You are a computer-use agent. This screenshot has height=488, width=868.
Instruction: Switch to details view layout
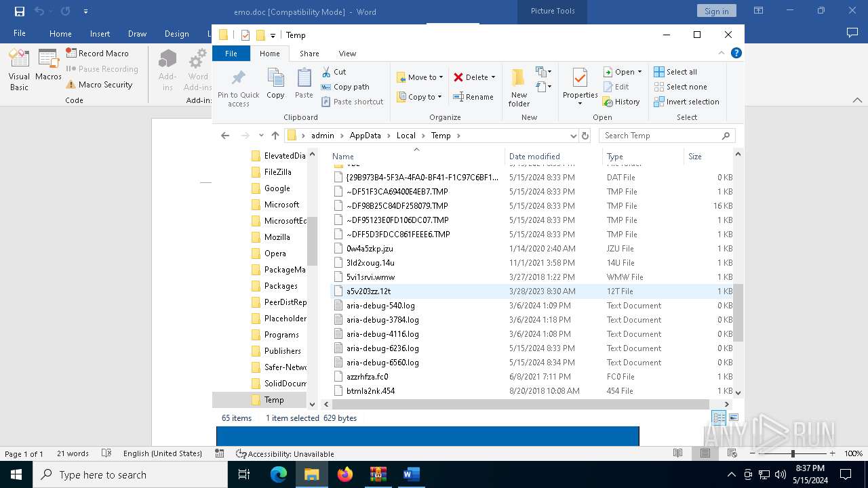[x=719, y=418]
